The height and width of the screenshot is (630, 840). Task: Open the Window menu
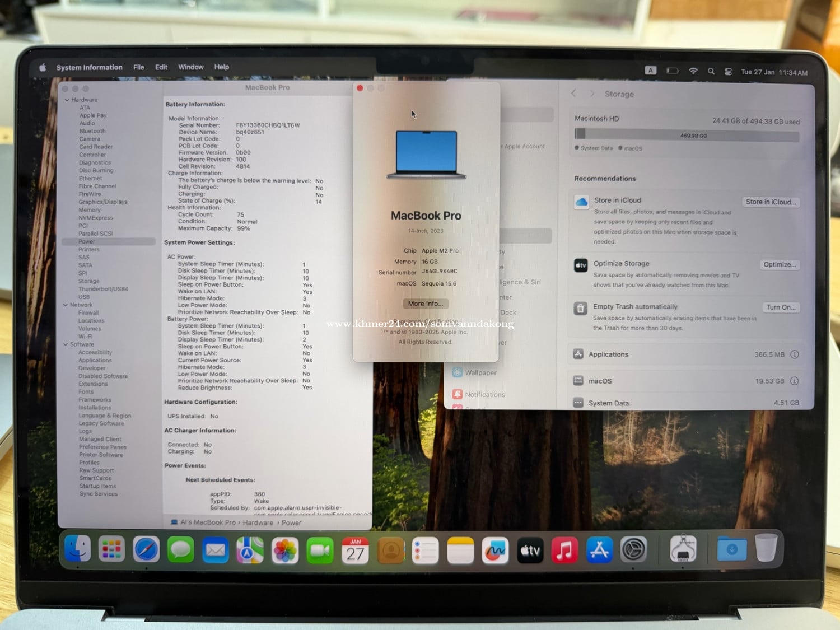tap(190, 67)
